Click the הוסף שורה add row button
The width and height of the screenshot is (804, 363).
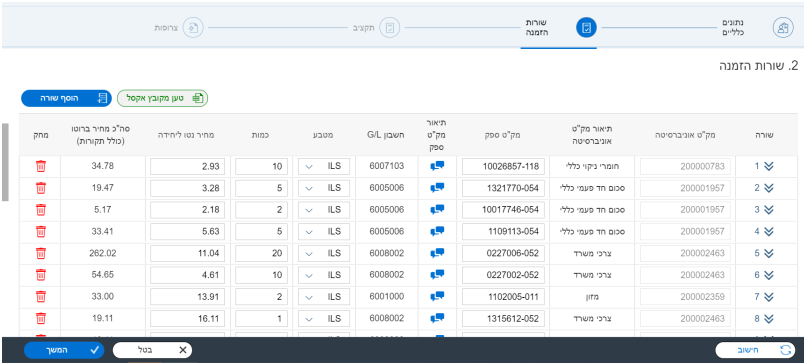tap(66, 98)
